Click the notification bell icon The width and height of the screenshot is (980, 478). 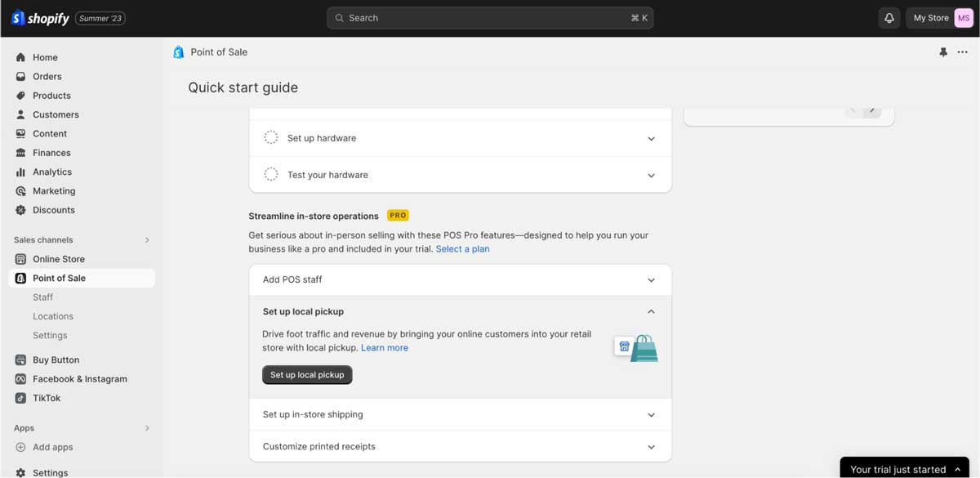889,17
